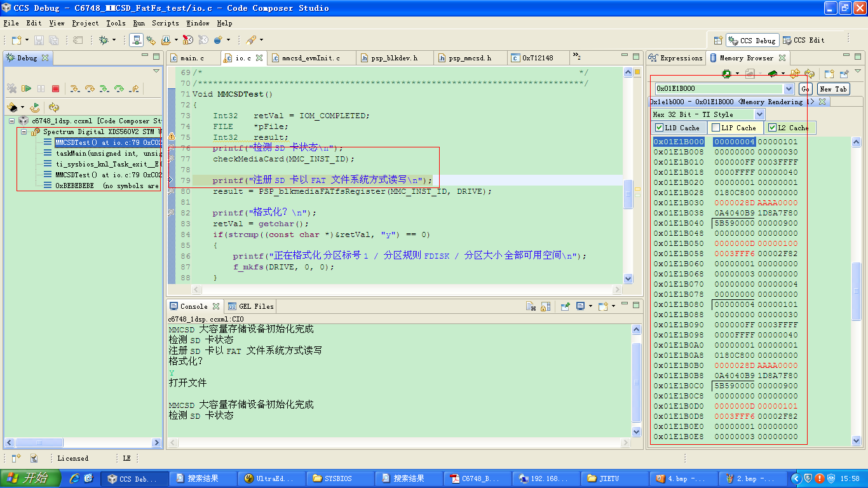
Task: Click the red Terminate debug button
Action: click(x=55, y=88)
